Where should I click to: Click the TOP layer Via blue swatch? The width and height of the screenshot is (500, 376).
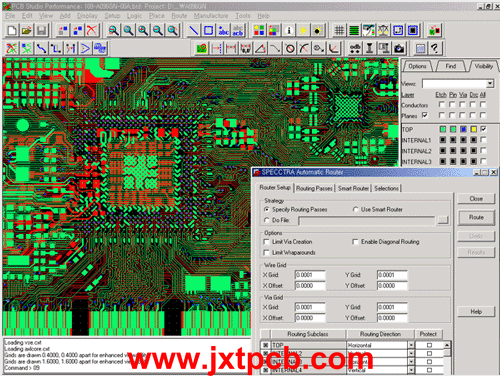click(x=463, y=129)
